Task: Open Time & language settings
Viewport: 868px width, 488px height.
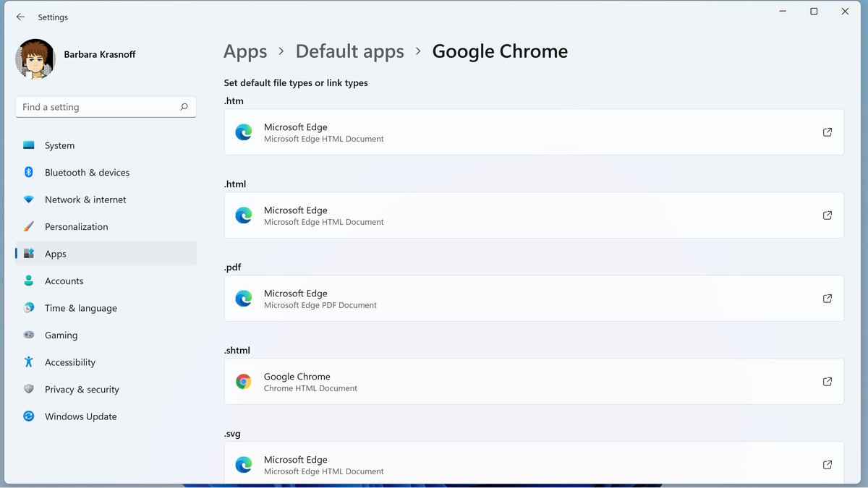Action: point(80,308)
